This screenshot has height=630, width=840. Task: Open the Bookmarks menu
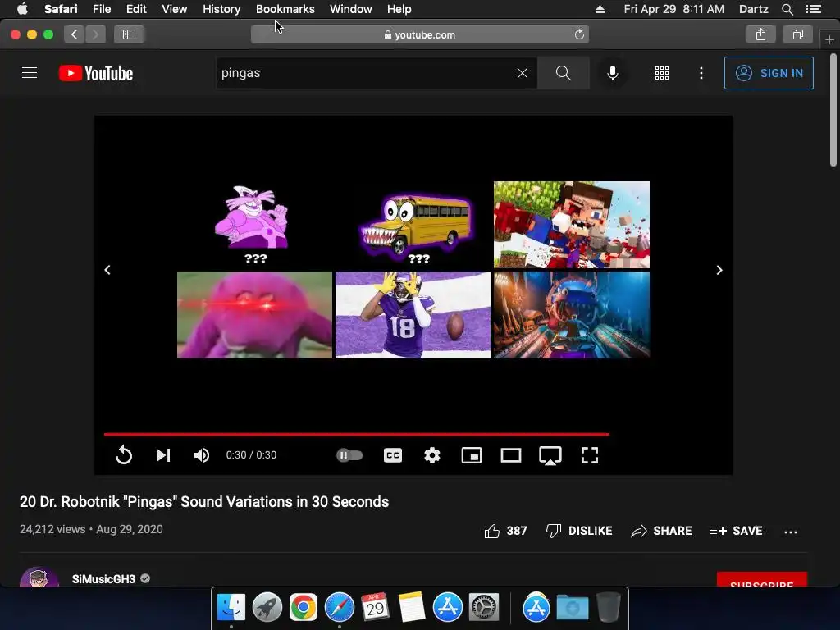(x=285, y=9)
